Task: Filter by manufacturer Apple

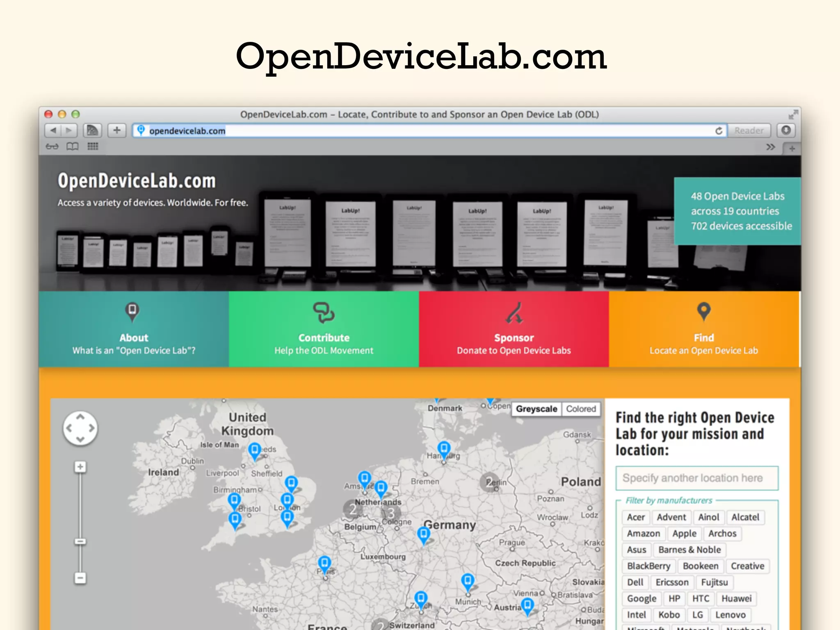Action: point(684,534)
